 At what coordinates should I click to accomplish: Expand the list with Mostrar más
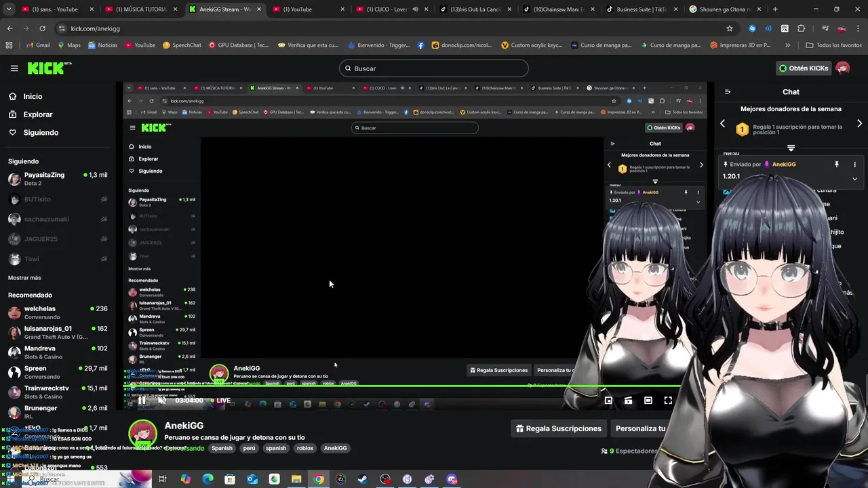[x=24, y=278]
